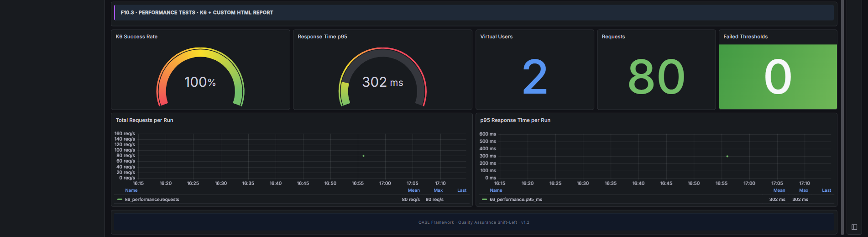Click the Response Time p95 panel title
868x237 pixels.
coord(322,37)
